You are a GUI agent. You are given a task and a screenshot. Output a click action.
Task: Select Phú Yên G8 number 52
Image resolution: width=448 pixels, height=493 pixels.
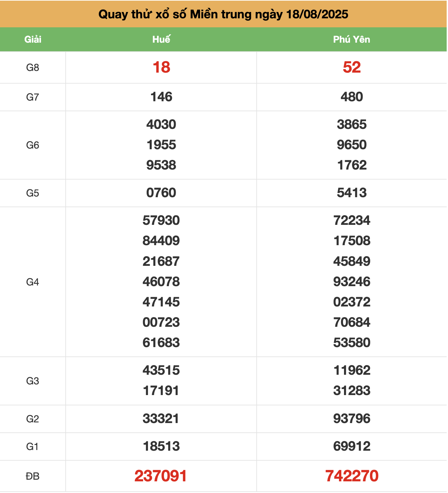pyautogui.click(x=352, y=67)
